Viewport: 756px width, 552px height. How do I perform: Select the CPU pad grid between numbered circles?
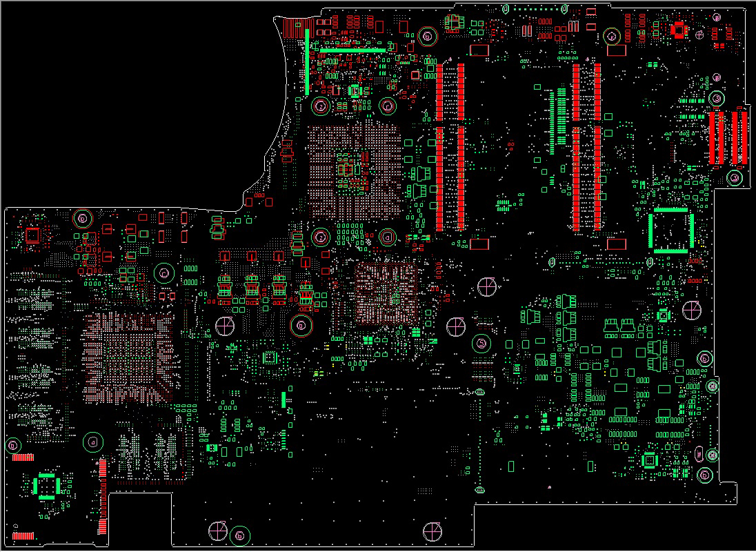click(355, 172)
